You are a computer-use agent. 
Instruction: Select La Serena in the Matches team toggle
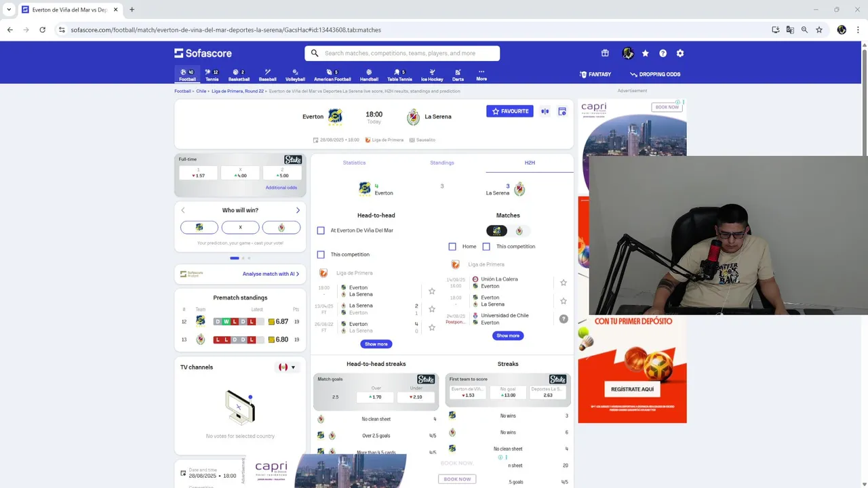point(519,230)
